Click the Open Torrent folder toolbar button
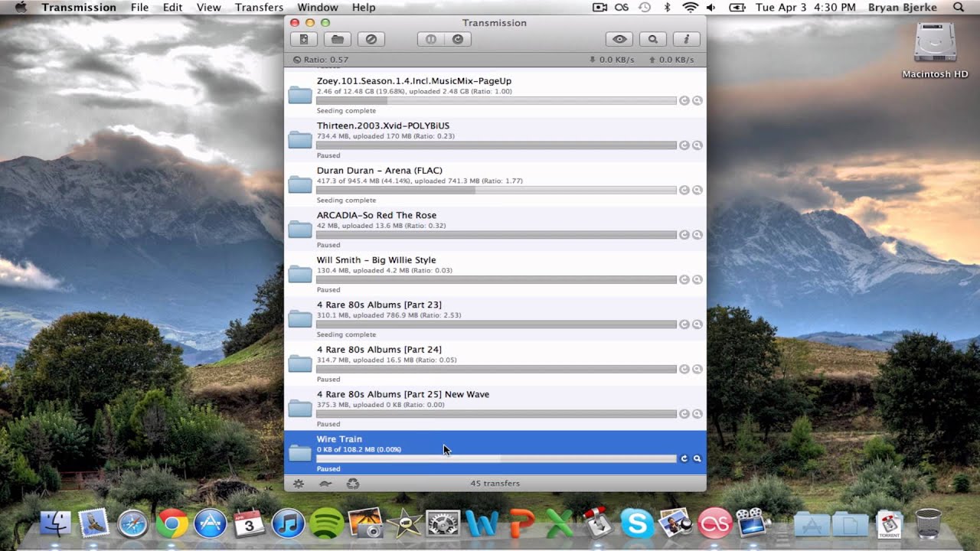This screenshot has height=551, width=980. [x=337, y=39]
